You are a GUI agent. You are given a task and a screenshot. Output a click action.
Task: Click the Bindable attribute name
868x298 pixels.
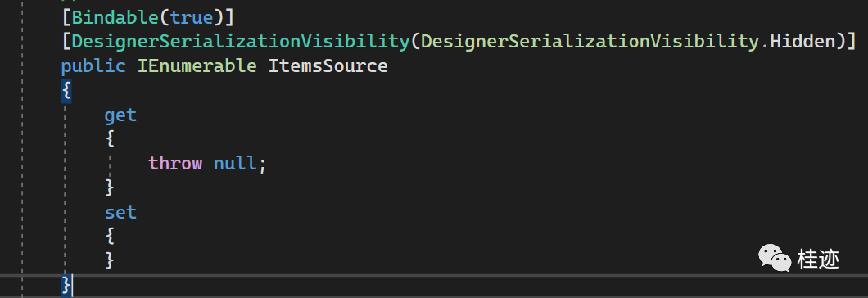pos(115,18)
